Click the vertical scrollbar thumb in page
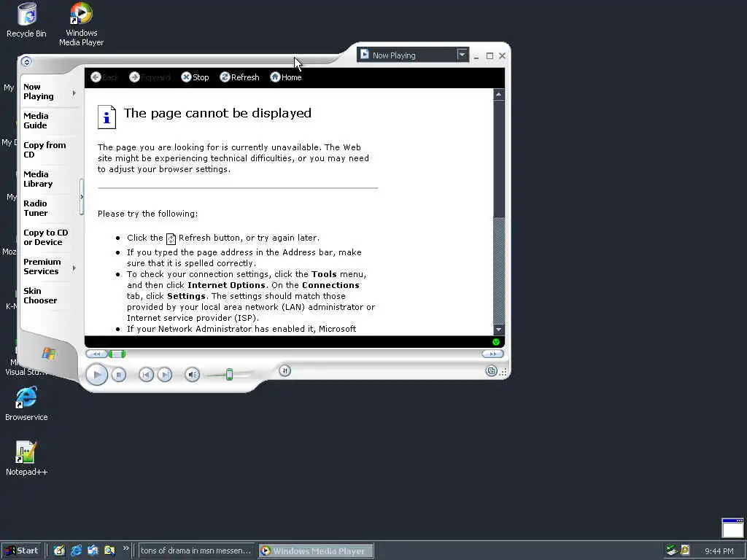747x560 pixels. [x=498, y=157]
